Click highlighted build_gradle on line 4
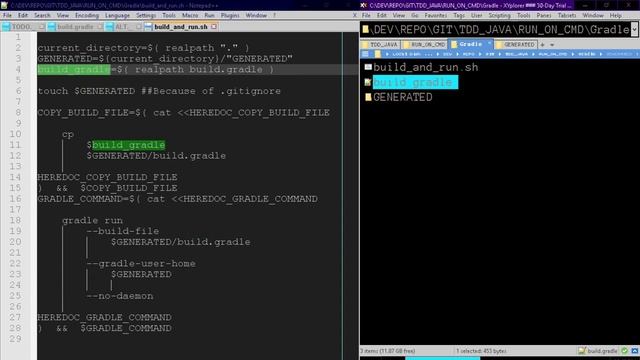 (74, 69)
